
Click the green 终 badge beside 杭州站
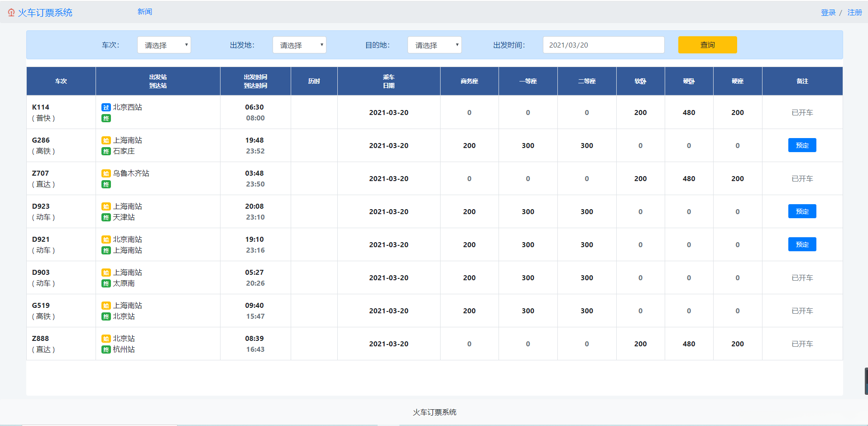[x=106, y=349]
